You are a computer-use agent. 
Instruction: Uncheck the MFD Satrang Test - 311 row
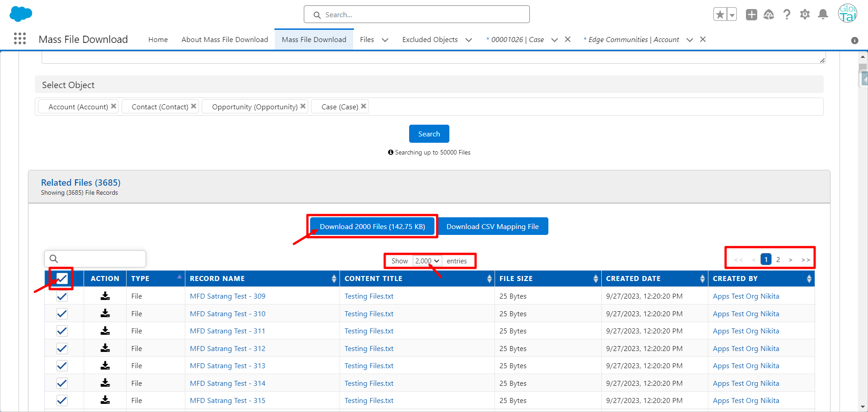(62, 331)
